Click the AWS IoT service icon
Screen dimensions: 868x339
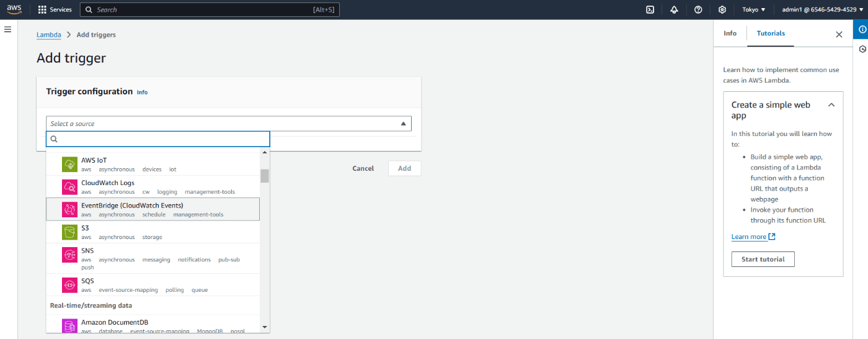point(69,164)
